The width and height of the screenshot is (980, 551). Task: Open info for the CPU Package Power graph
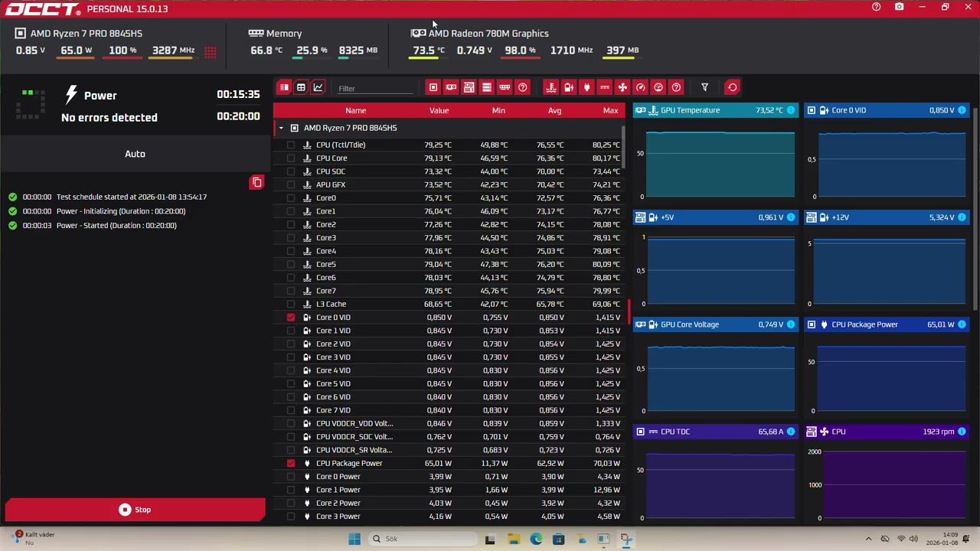tap(962, 324)
